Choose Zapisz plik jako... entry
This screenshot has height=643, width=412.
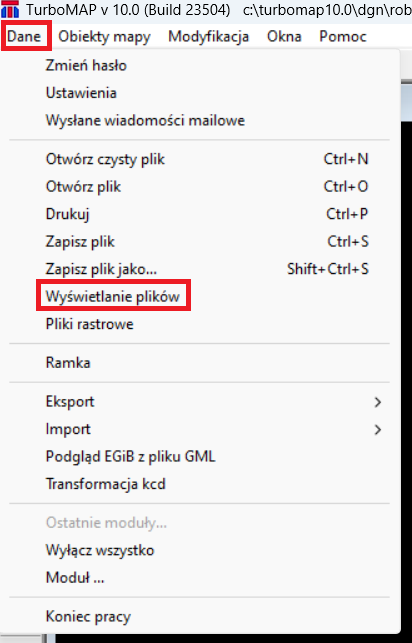[x=200, y=269]
